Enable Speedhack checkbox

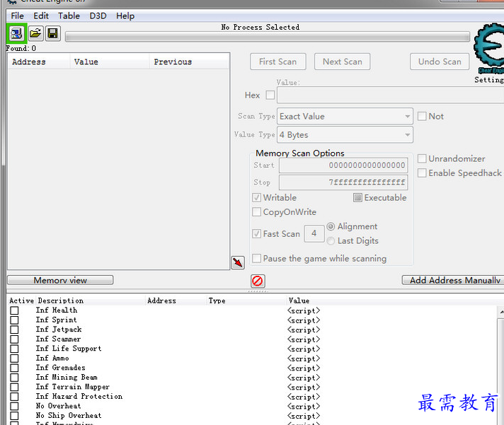422,173
